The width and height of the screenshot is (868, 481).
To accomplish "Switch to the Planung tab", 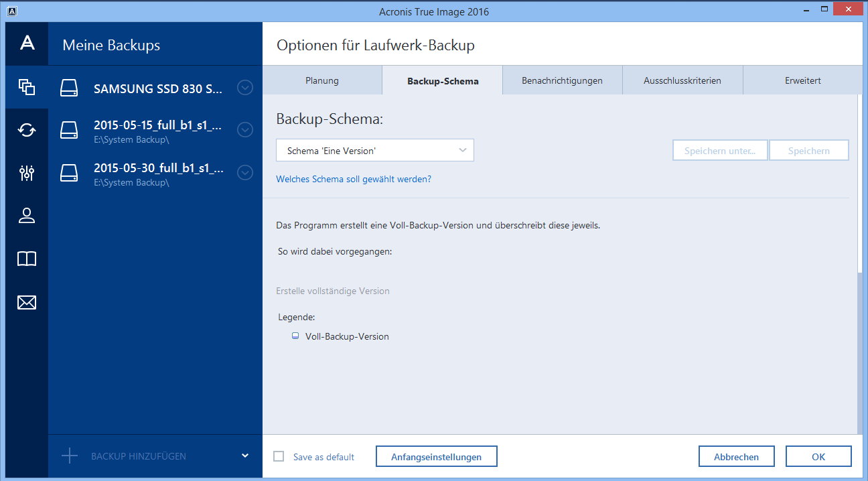I will (x=322, y=80).
